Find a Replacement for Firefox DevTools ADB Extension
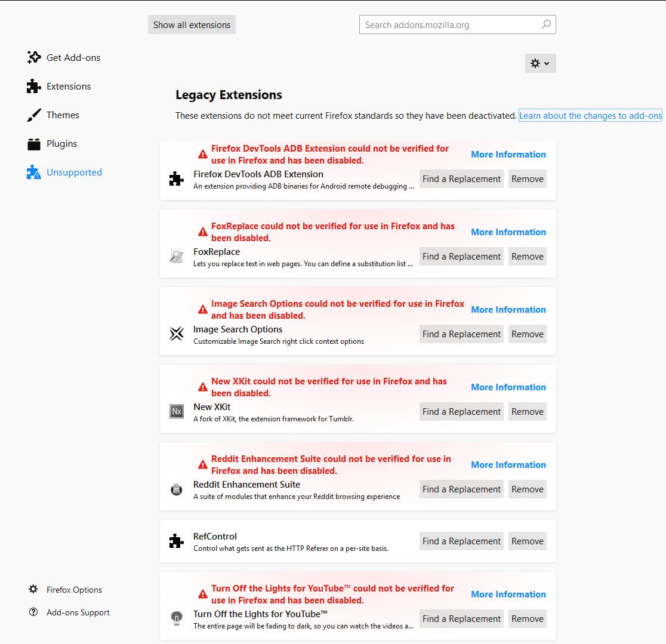 click(x=461, y=179)
